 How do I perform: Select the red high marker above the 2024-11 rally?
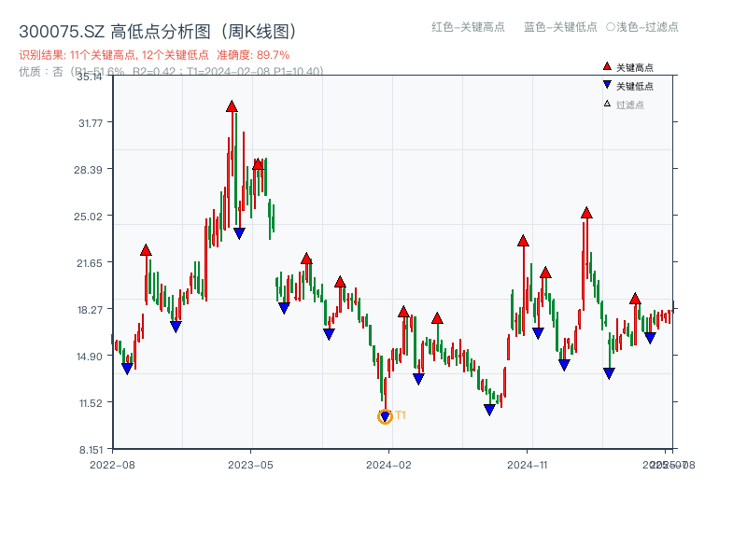tap(522, 241)
